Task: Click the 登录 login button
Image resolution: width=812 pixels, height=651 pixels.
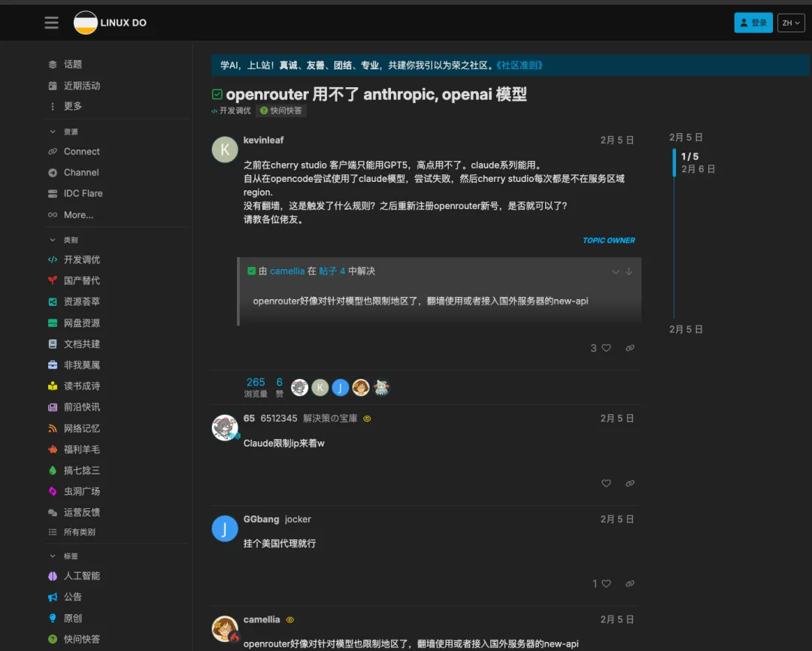Action: pyautogui.click(x=753, y=23)
